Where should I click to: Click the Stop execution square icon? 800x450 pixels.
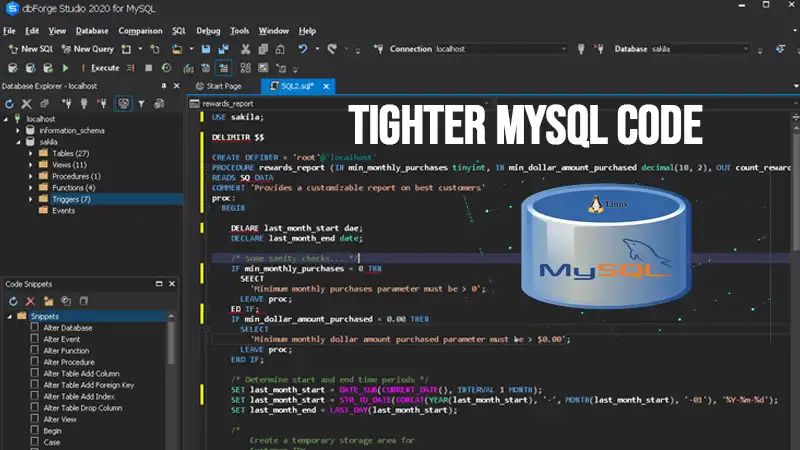[148, 68]
